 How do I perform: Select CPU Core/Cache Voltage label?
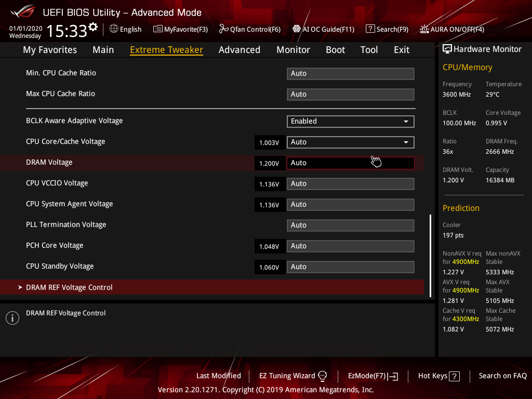[x=65, y=142]
